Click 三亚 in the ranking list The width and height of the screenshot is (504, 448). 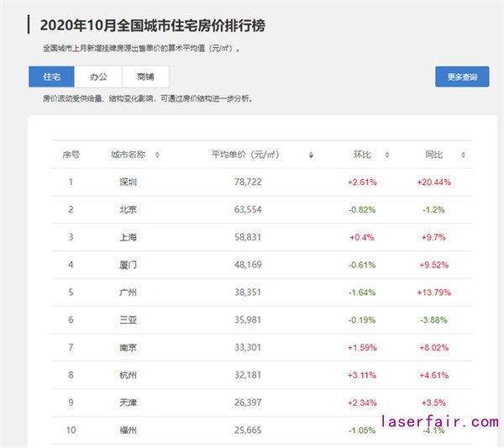coord(129,320)
